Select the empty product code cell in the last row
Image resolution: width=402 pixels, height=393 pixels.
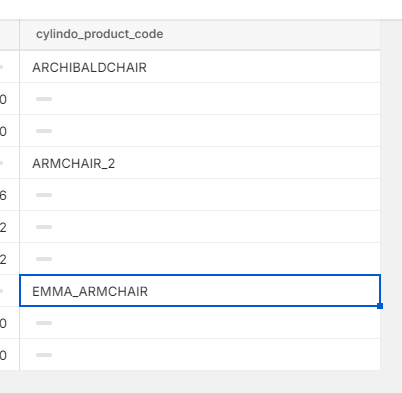click(x=200, y=355)
